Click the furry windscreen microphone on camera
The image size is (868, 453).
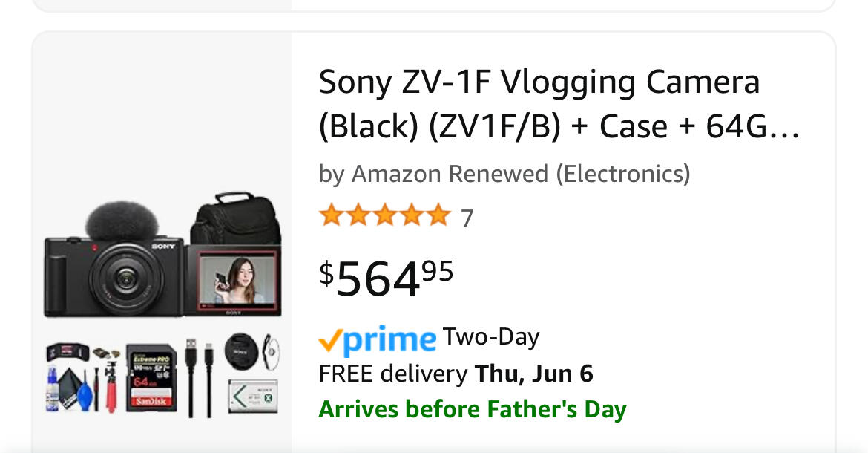(121, 221)
